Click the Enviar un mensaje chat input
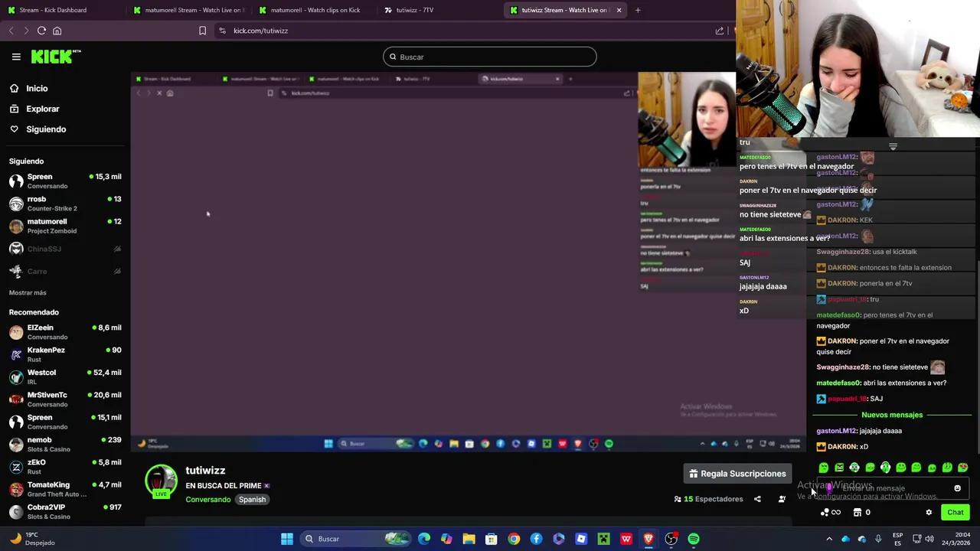Screen dimensions: 980x551 tap(892, 488)
